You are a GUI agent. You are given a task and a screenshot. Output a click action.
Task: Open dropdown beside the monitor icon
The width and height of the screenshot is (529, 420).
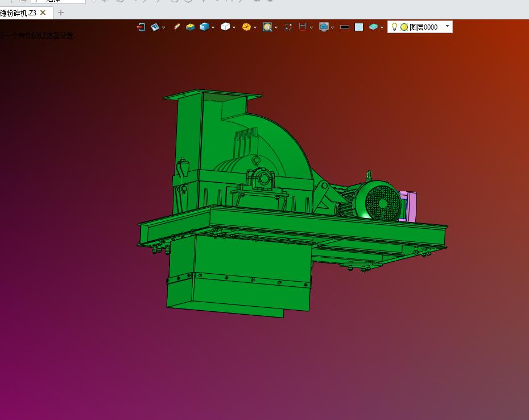(332, 27)
